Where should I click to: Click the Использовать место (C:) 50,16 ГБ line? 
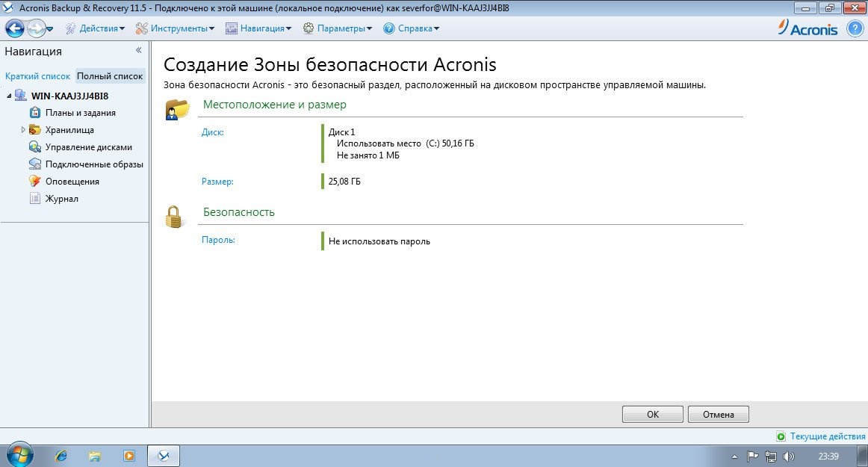(x=405, y=143)
